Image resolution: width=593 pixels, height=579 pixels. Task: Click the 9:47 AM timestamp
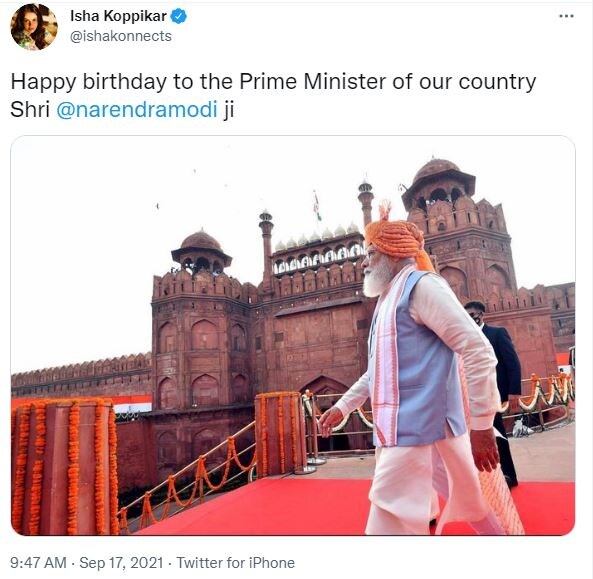(x=38, y=562)
